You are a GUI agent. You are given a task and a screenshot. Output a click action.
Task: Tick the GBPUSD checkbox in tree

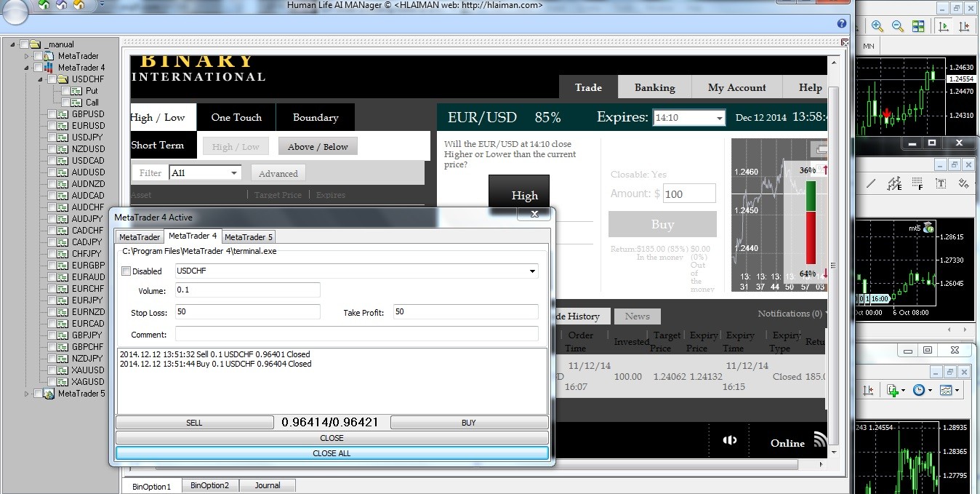point(52,114)
